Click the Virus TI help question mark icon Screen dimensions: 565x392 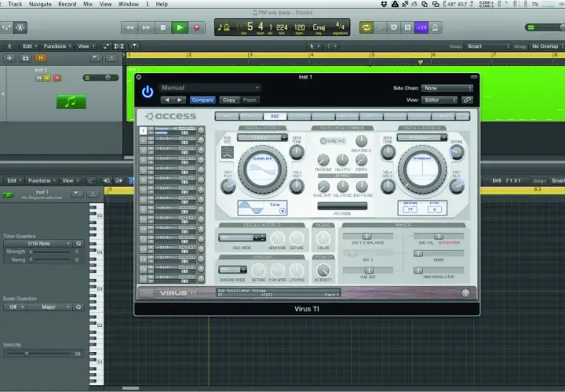pyautogui.click(x=465, y=293)
